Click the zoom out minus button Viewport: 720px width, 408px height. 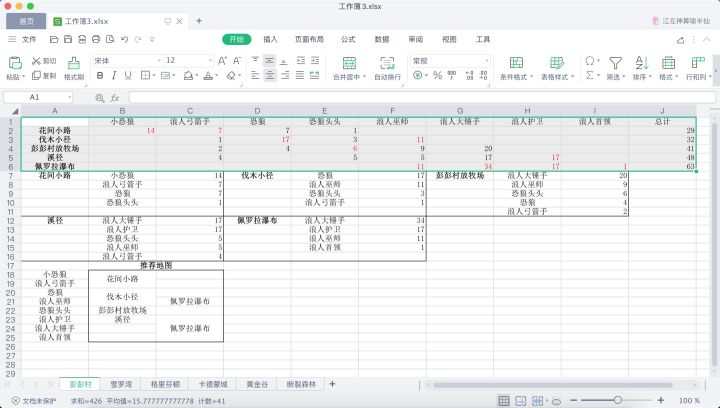coord(574,401)
